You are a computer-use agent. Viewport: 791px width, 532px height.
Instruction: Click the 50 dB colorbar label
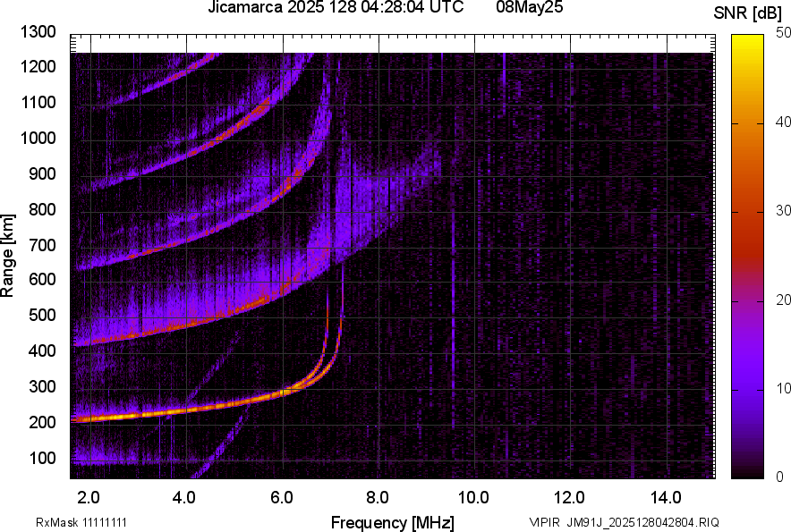pyautogui.click(x=783, y=33)
